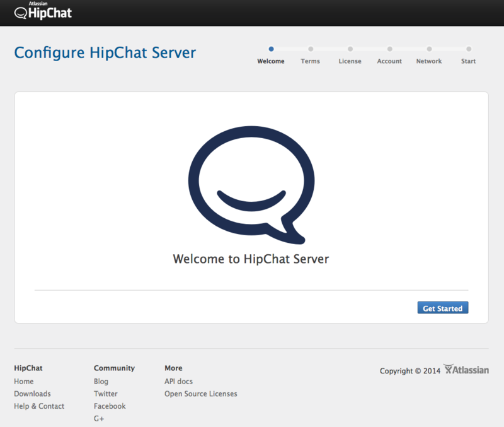Go to the Start step label

coord(468,61)
